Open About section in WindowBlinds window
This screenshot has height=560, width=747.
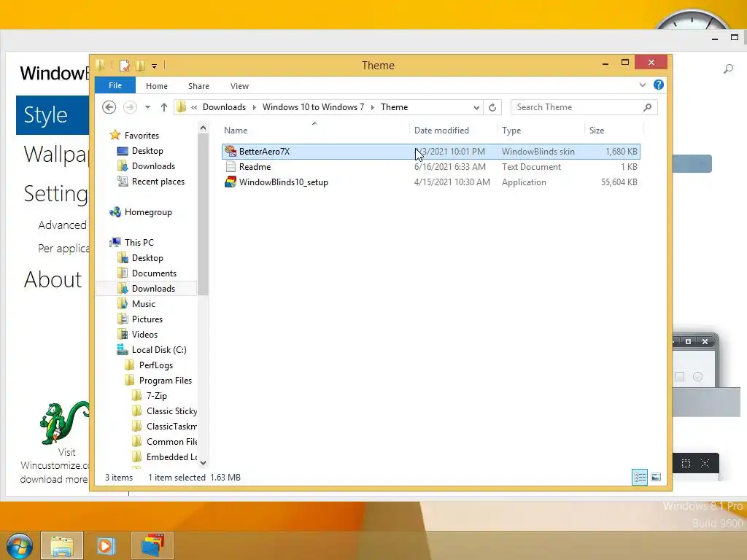pyautogui.click(x=53, y=279)
